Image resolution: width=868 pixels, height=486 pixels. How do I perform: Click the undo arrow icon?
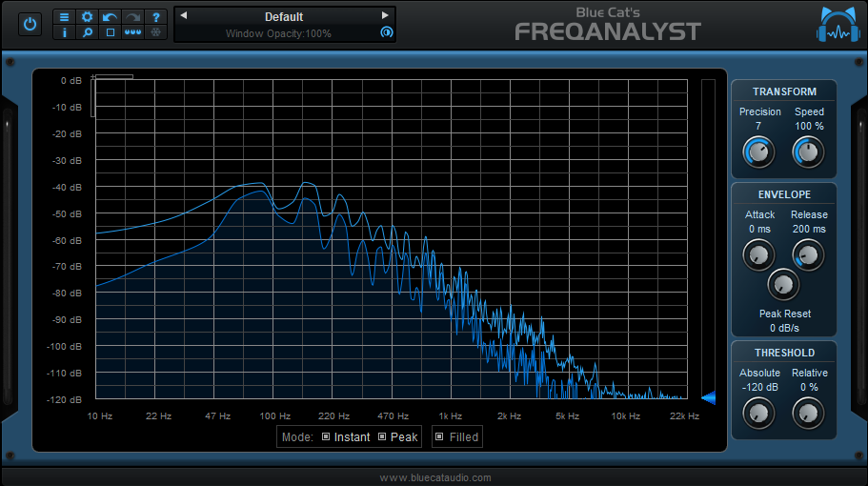coord(110,17)
